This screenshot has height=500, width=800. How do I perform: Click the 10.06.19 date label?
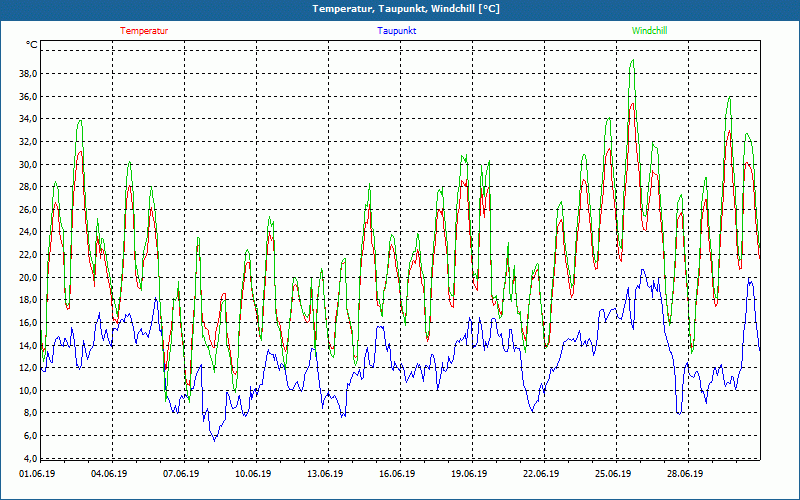point(253,473)
